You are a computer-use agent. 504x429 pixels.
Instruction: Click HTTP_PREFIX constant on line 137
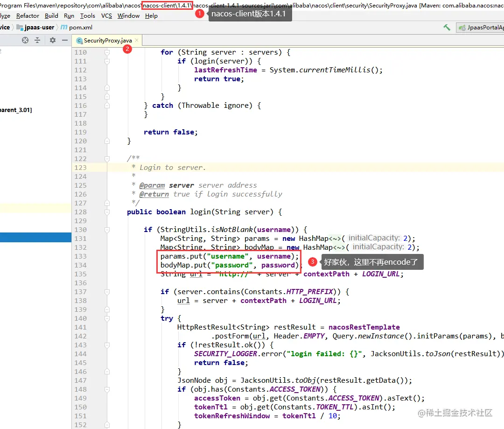(x=309, y=292)
